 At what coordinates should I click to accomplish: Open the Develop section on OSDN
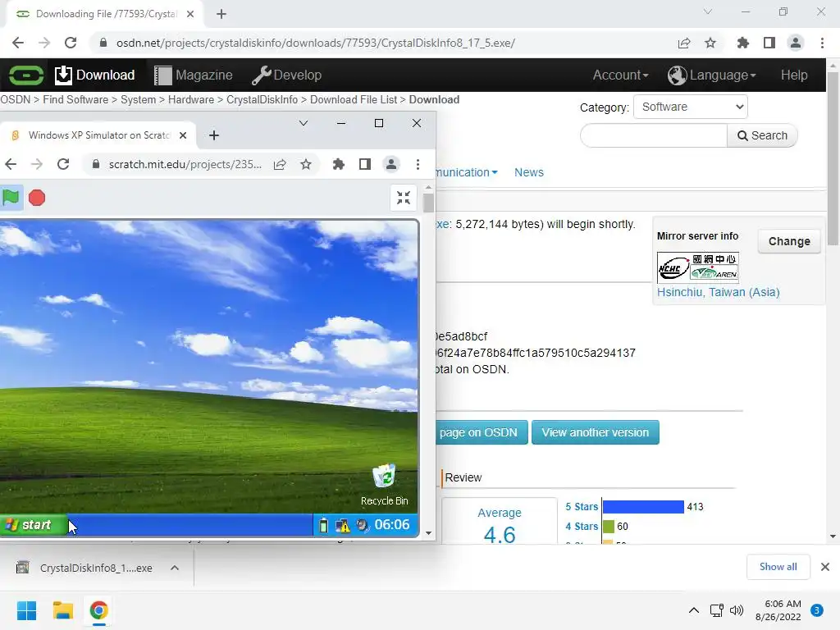click(x=287, y=75)
